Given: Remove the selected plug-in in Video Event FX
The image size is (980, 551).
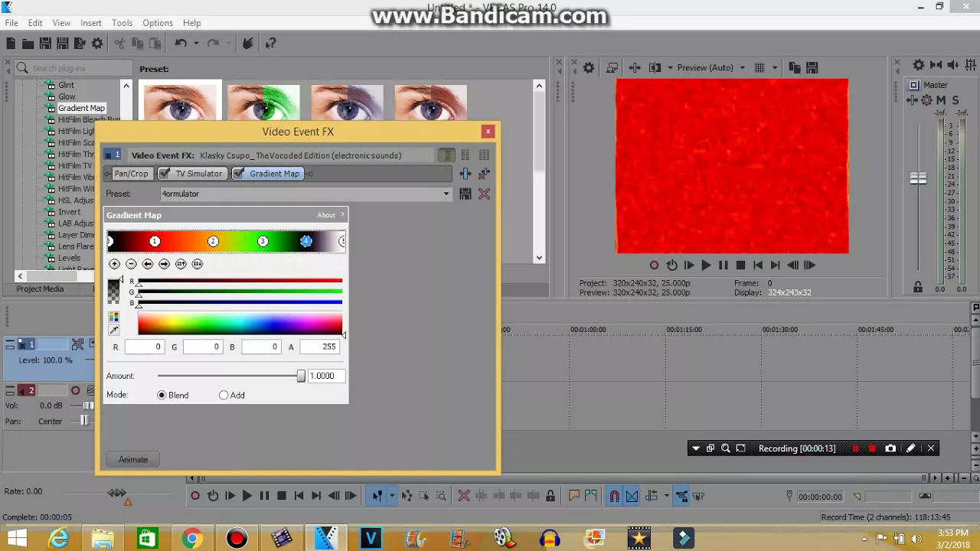Looking at the screenshot, I should [x=484, y=174].
